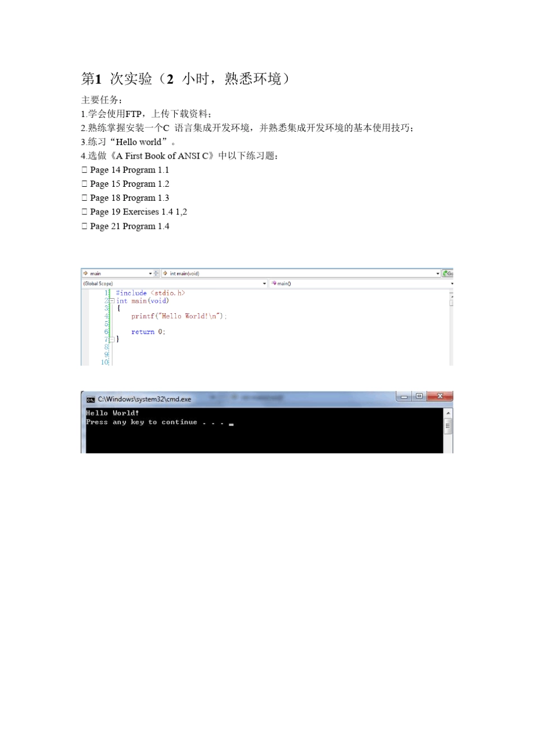This screenshot has width=534, height=756.
Task: Maximize the cmd.exe window
Action: coord(419,397)
